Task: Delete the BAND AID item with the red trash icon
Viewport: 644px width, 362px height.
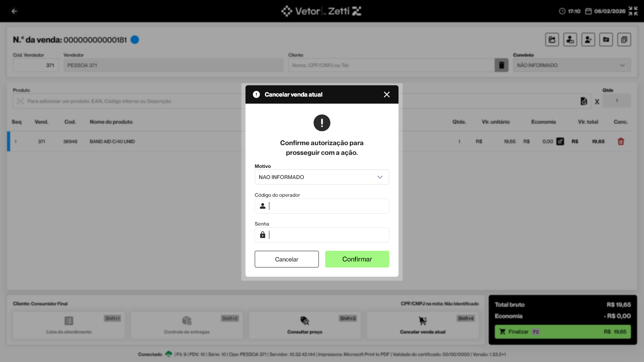Action: point(621,141)
